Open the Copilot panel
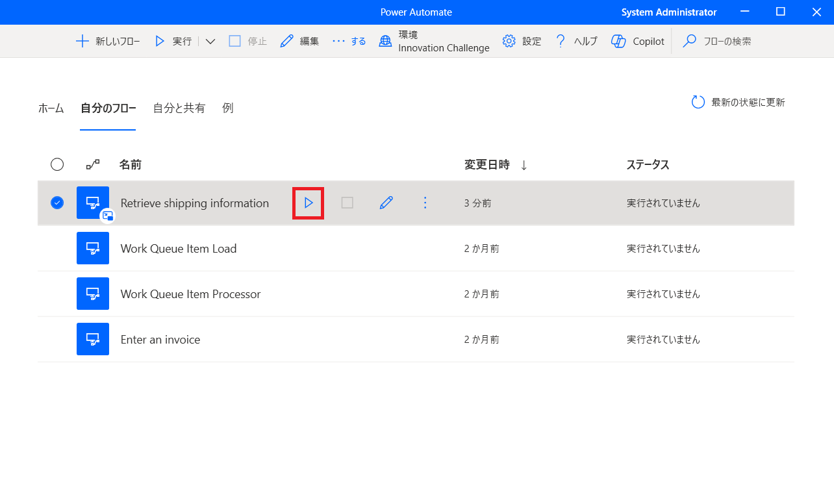The height and width of the screenshot is (504, 834). coord(637,41)
